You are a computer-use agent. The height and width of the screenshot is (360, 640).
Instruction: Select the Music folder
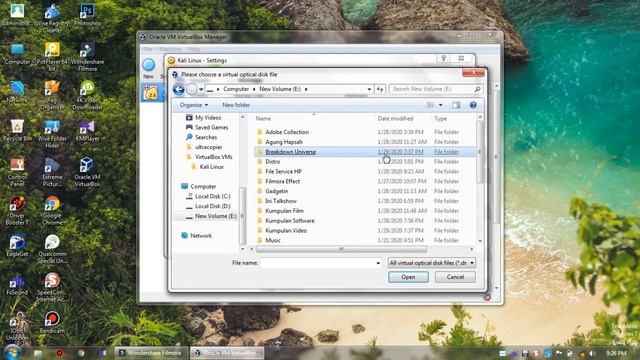tap(364, 240)
